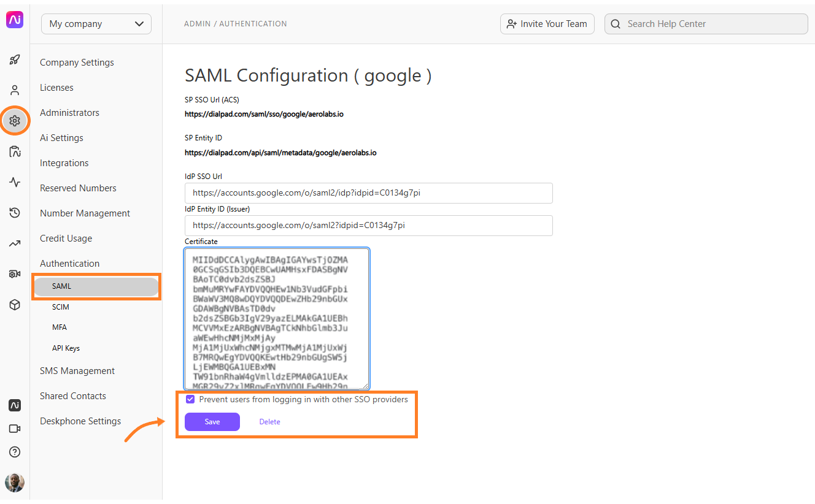815x504 pixels.
Task: Open the rocket launch icon in sidebar
Action: pyautogui.click(x=15, y=60)
